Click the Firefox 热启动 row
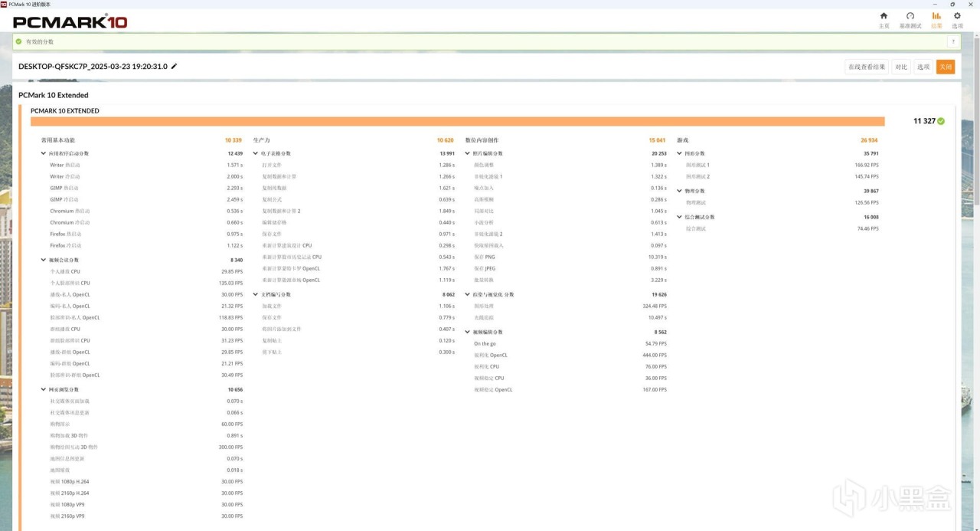The width and height of the screenshot is (980, 531). [x=146, y=234]
